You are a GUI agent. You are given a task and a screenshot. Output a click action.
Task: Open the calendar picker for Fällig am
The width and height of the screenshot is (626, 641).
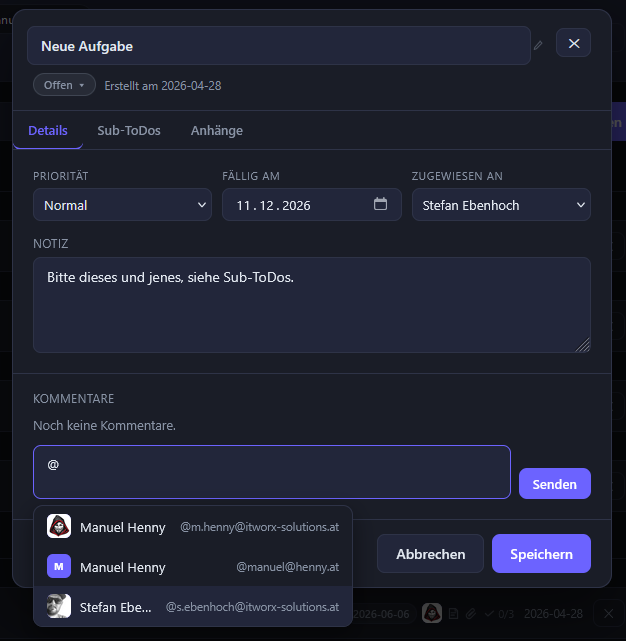380,204
